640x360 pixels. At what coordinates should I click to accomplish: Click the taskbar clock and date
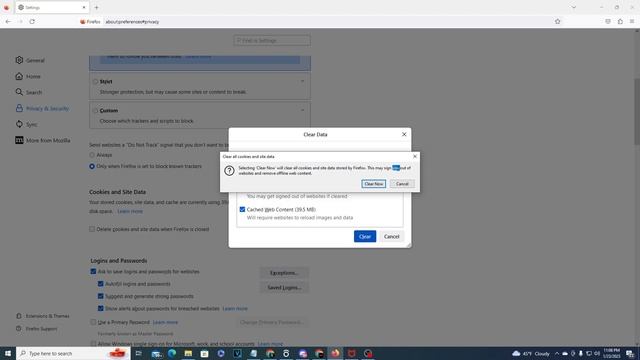click(611, 353)
